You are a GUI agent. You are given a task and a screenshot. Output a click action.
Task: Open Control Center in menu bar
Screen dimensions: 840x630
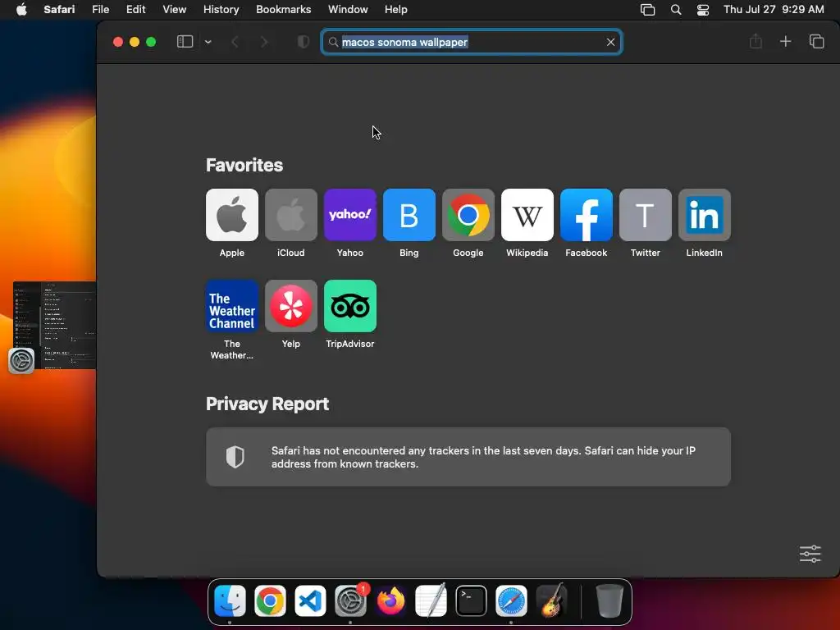point(703,10)
